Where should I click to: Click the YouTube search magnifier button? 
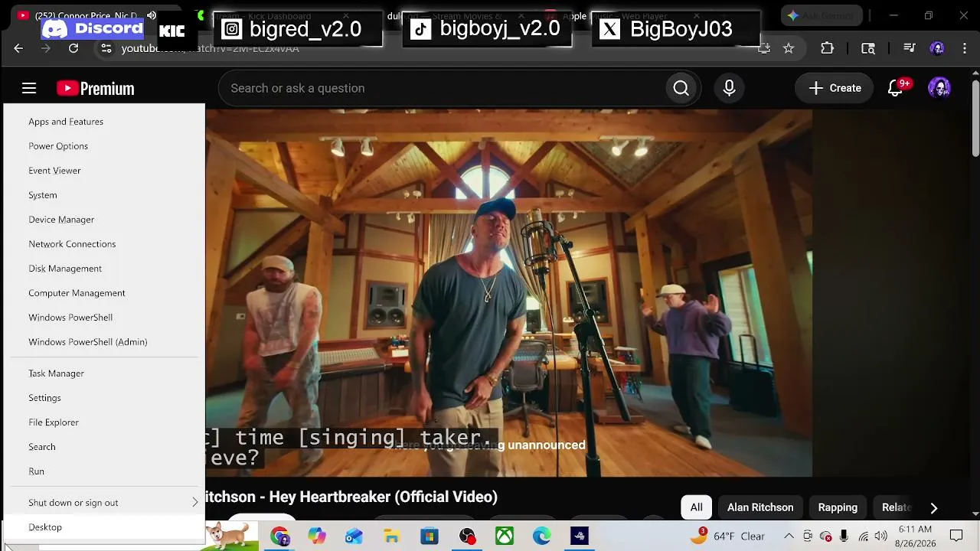pos(681,88)
